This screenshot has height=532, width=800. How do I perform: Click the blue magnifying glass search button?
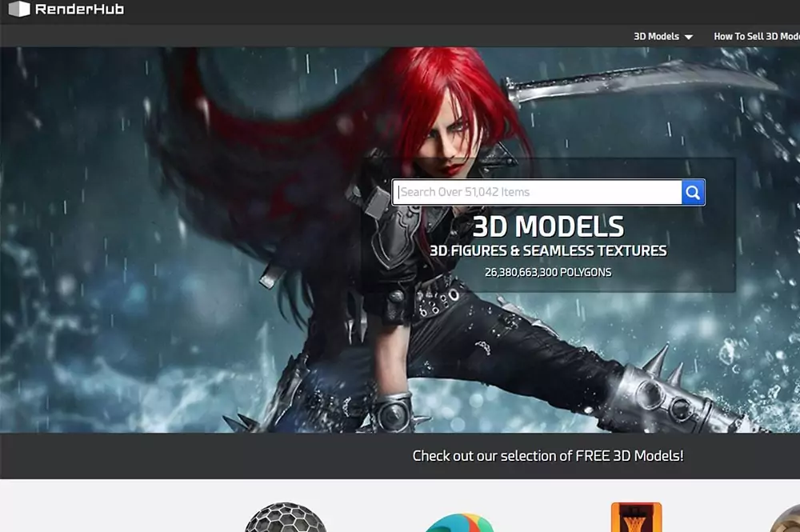[693, 192]
